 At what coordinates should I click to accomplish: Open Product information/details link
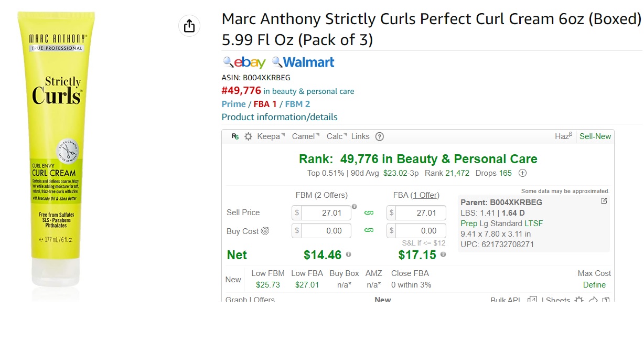280,117
